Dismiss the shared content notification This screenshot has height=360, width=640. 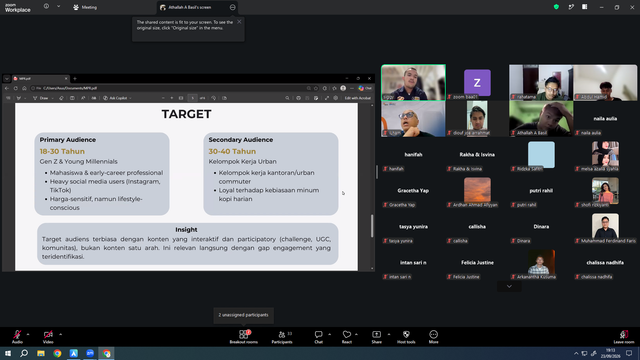click(239, 22)
